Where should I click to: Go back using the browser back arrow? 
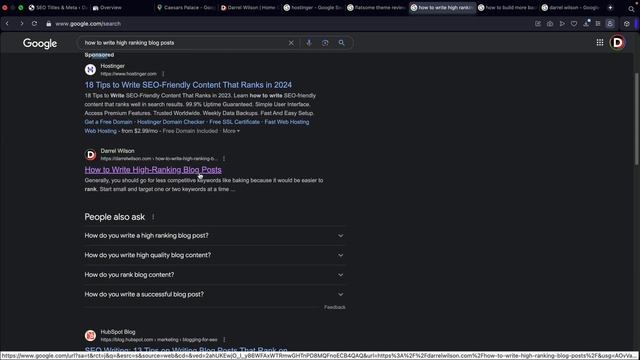pos(7,24)
